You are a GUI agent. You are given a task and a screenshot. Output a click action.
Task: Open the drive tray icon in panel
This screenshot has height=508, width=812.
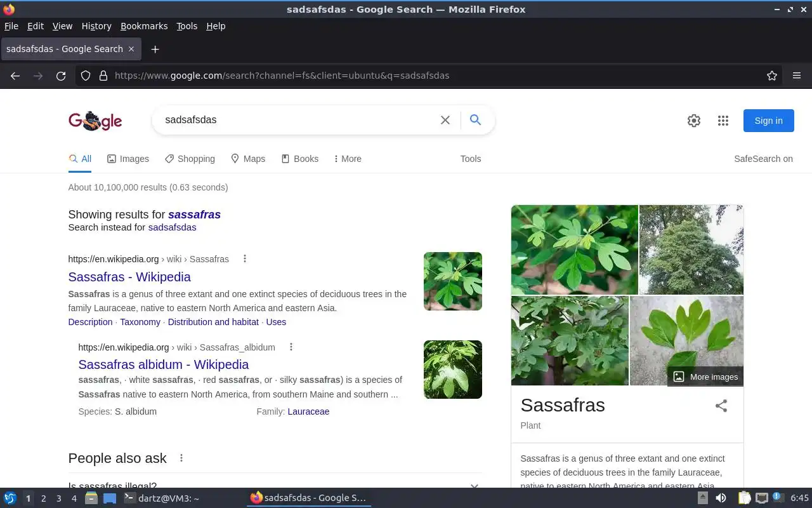pos(703,498)
